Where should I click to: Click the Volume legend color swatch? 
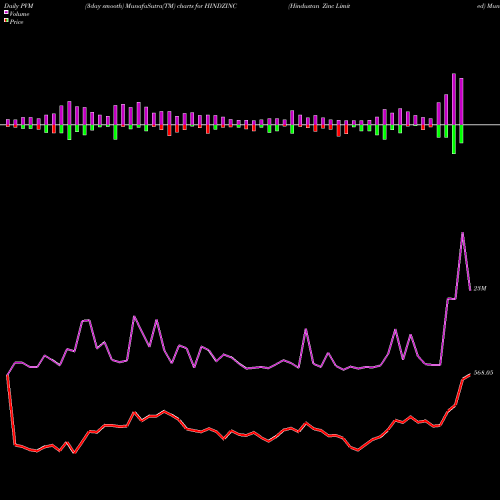coord(6,12)
